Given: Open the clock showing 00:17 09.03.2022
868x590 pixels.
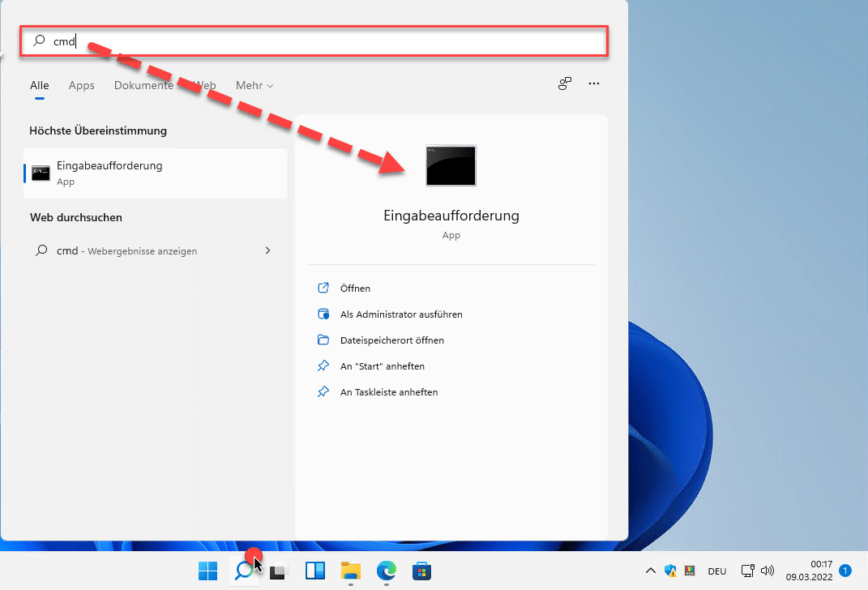Looking at the screenshot, I should (809, 571).
